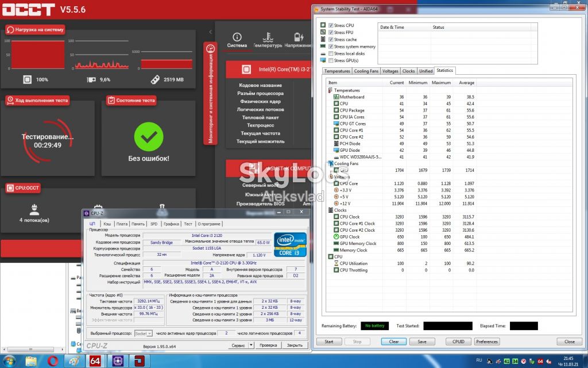Switch to AIDA64 on the taskbar
This screenshot has height=368, width=588.
tap(95, 361)
